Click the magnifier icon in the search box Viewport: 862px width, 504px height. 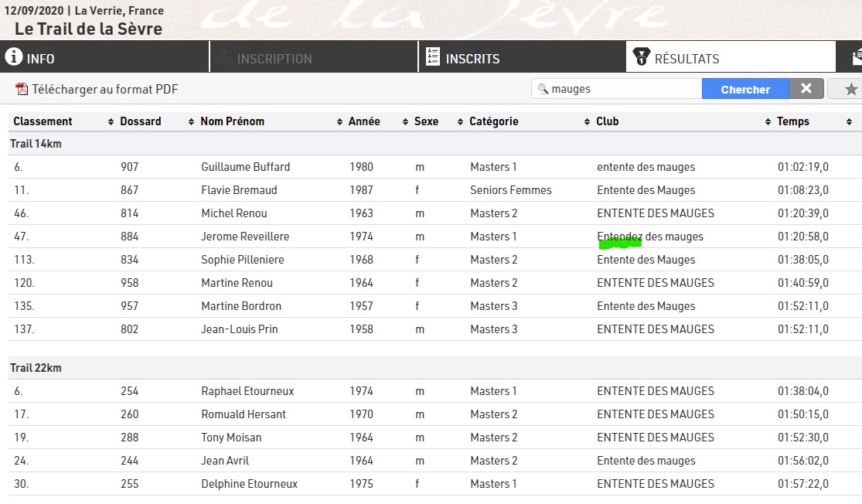click(542, 89)
